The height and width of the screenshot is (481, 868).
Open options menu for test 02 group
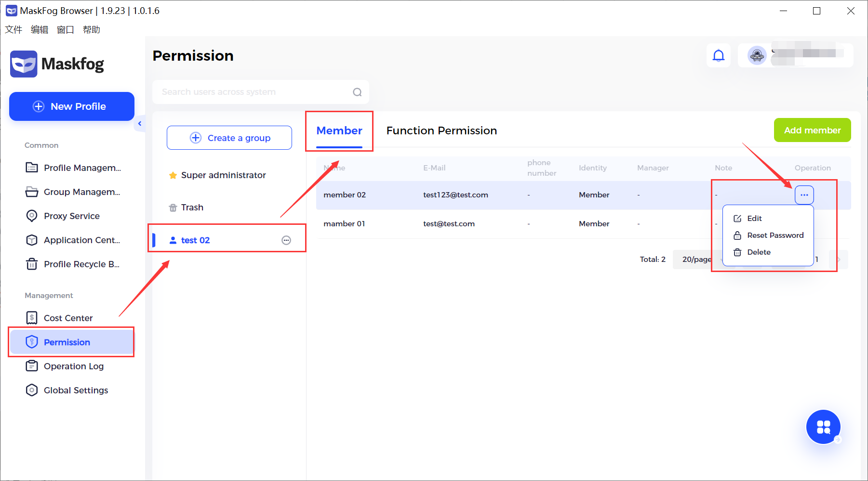click(286, 240)
